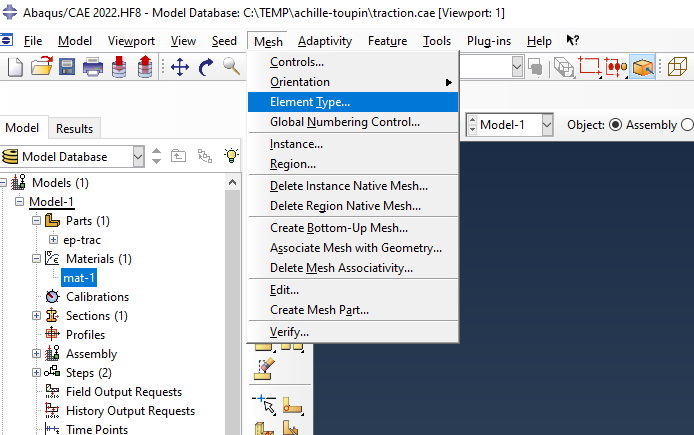The width and height of the screenshot is (694, 435).
Task: Select the Magnify View tool
Action: [231, 67]
